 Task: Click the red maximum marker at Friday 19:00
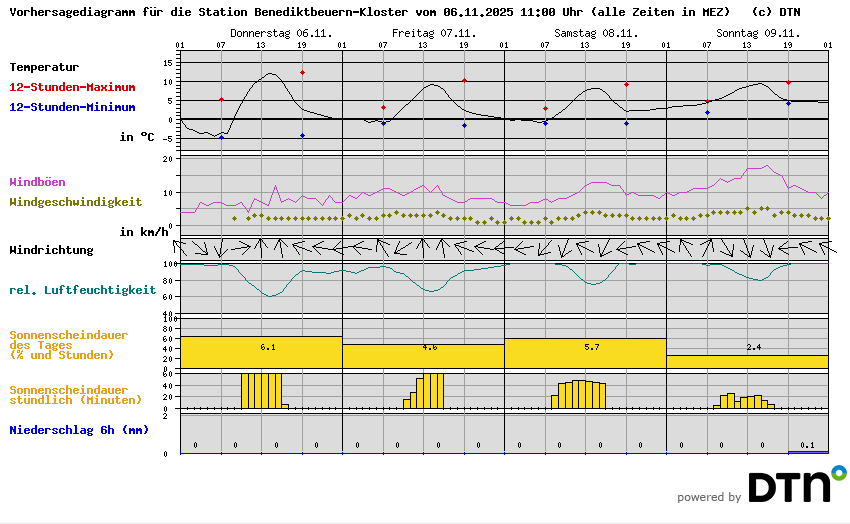pos(464,80)
